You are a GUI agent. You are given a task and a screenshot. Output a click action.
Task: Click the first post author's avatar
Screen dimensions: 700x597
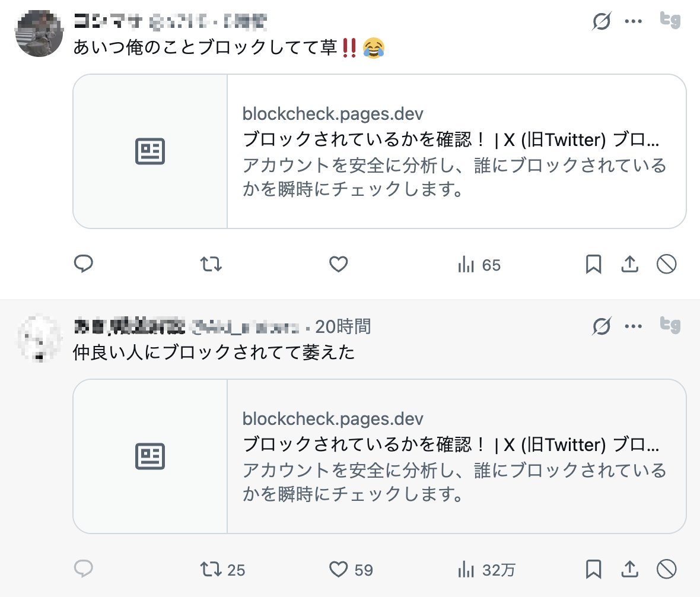click(x=39, y=33)
